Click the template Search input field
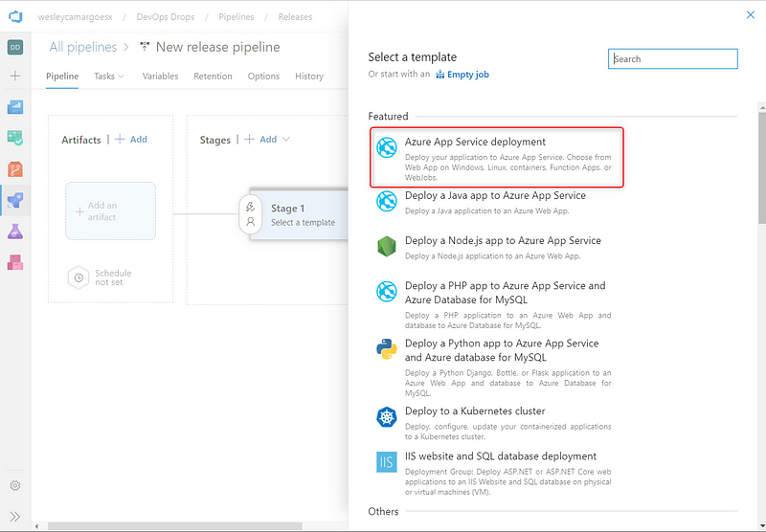 click(672, 59)
